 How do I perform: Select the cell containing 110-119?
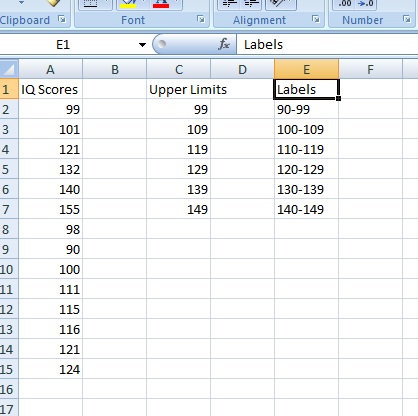coord(306,149)
